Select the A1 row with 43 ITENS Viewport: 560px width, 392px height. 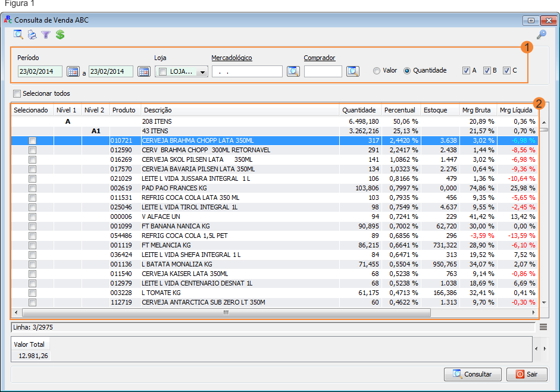274,131
